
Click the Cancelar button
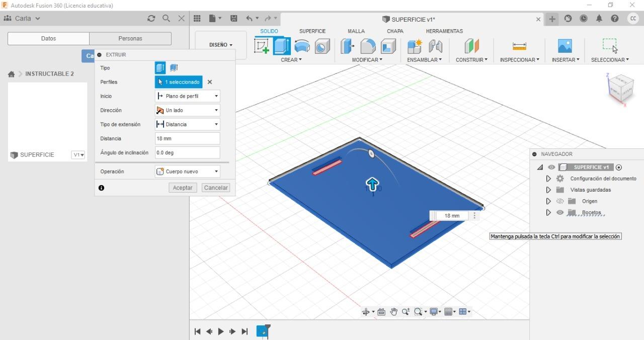pos(216,188)
